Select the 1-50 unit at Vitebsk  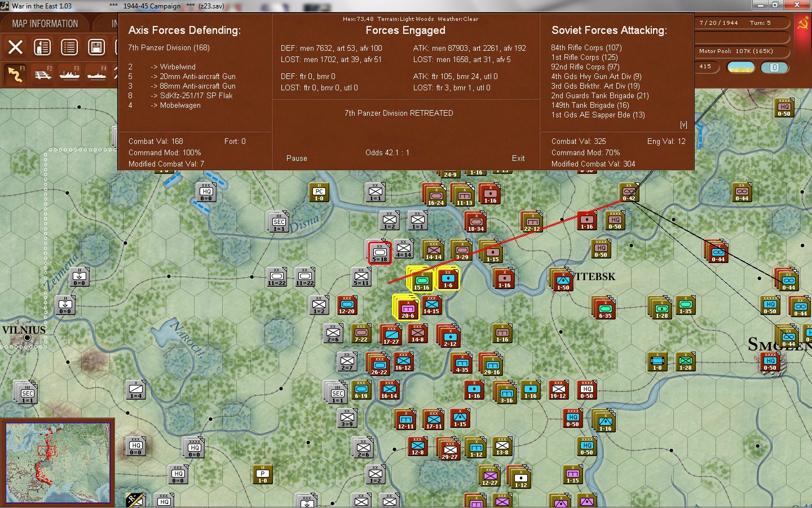[x=563, y=281]
